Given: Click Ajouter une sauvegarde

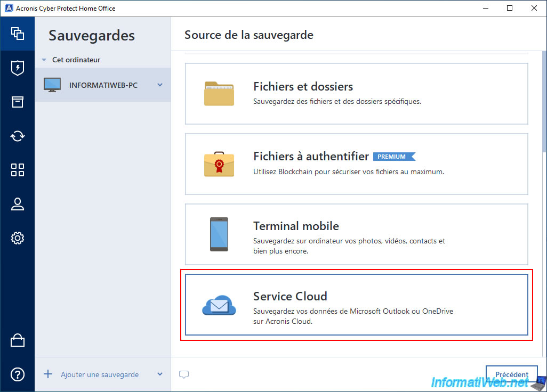Looking at the screenshot, I should pos(100,374).
